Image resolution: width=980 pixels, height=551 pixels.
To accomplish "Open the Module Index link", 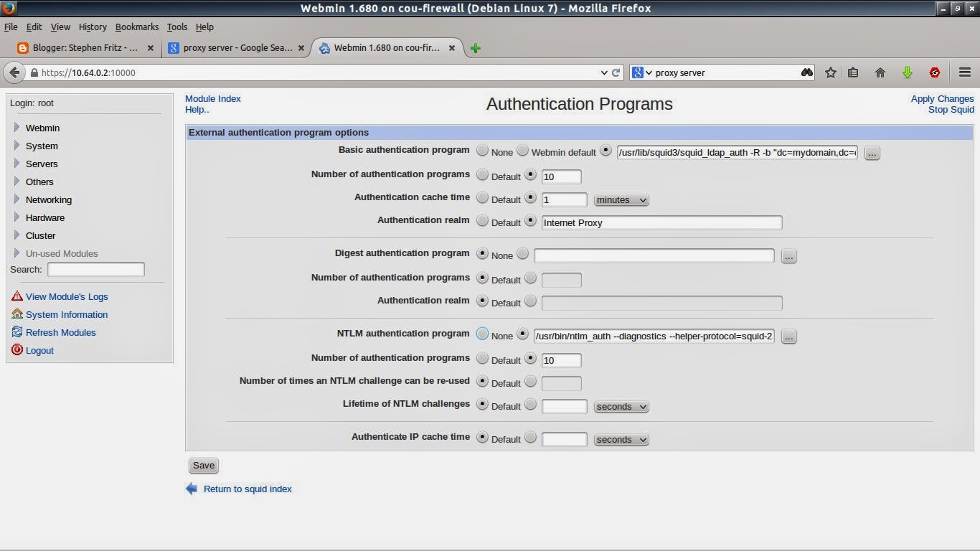I will [x=213, y=98].
